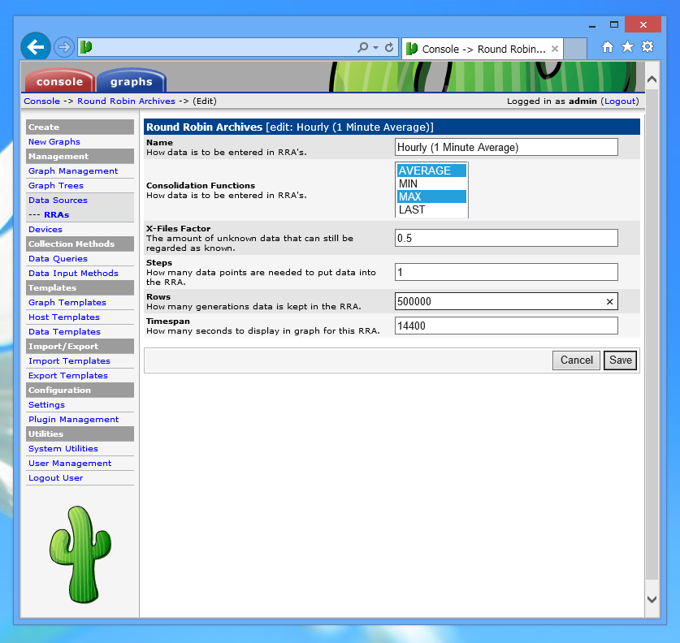Select AVERAGE in Consolidation Functions list

(432, 170)
